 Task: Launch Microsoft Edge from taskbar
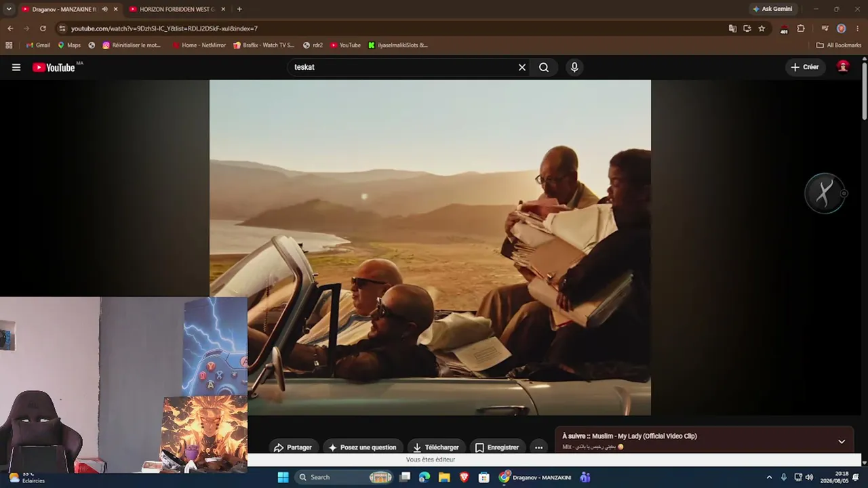pyautogui.click(x=425, y=477)
